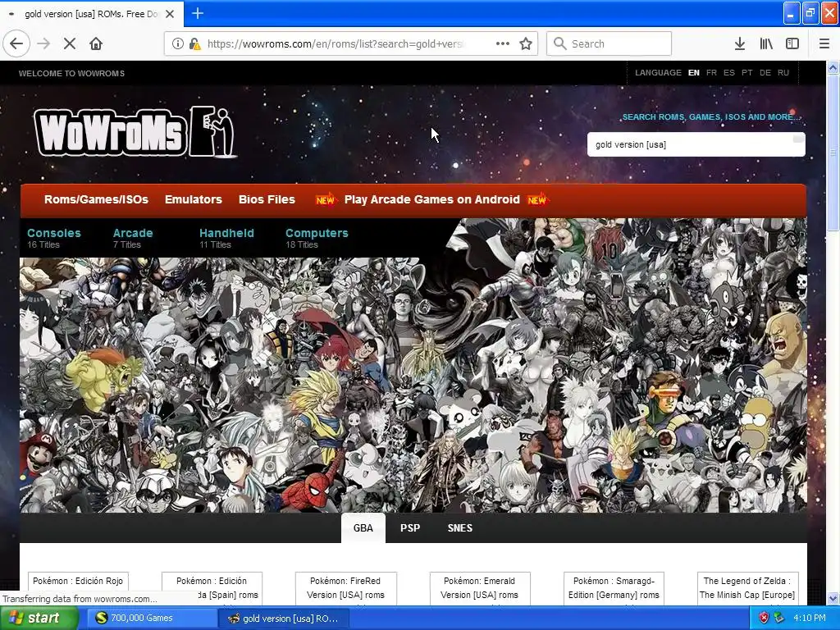Screen dimensions: 840x630
Task: Open page actions three-dot menu
Action: 503,43
